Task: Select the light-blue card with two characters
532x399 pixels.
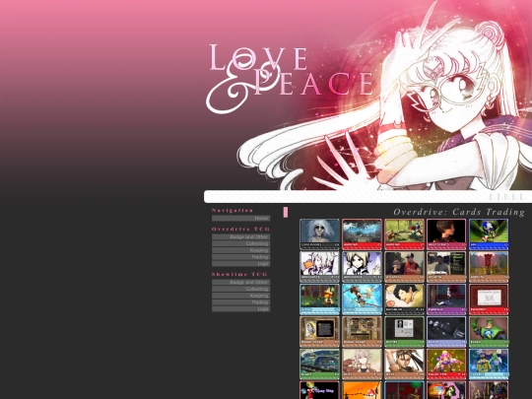Action: coord(489,365)
